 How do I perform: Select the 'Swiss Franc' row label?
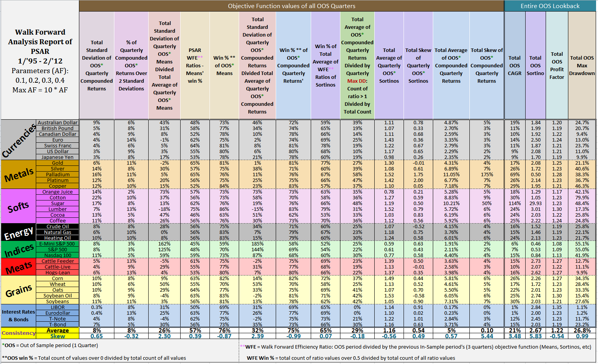(57, 145)
